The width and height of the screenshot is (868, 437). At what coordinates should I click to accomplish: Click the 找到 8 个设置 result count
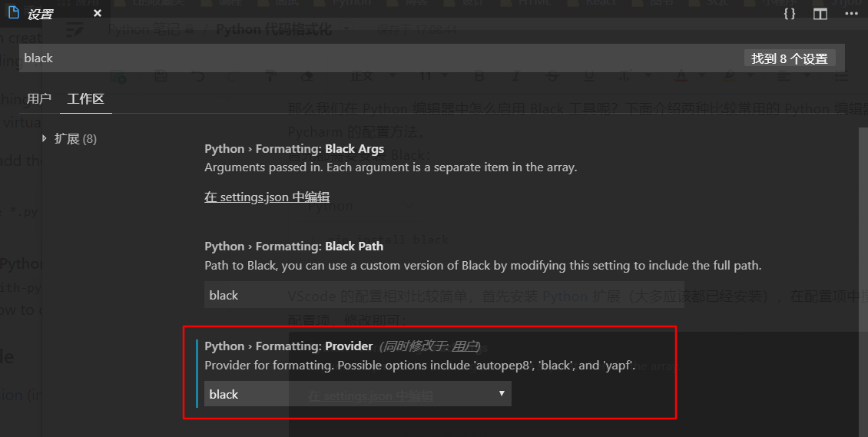pyautogui.click(x=790, y=58)
